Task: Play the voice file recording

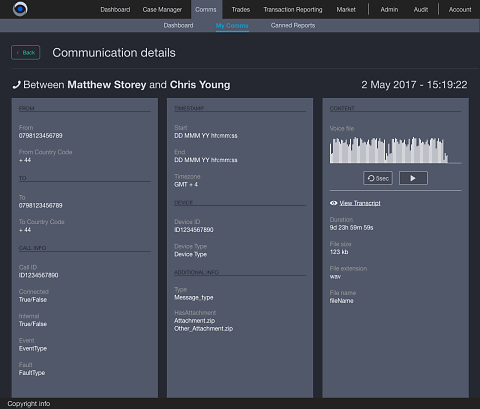Action: (413, 178)
